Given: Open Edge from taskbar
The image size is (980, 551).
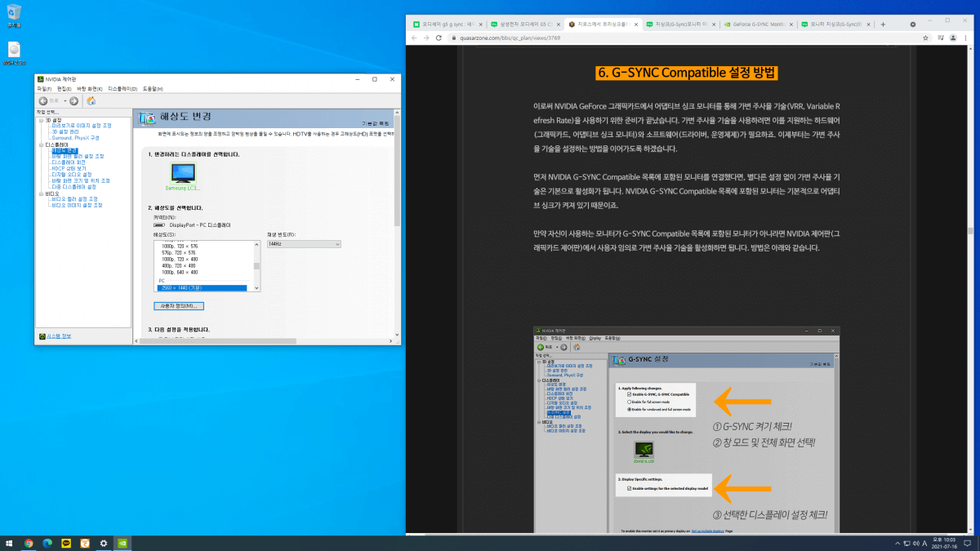Looking at the screenshot, I should (x=47, y=542).
